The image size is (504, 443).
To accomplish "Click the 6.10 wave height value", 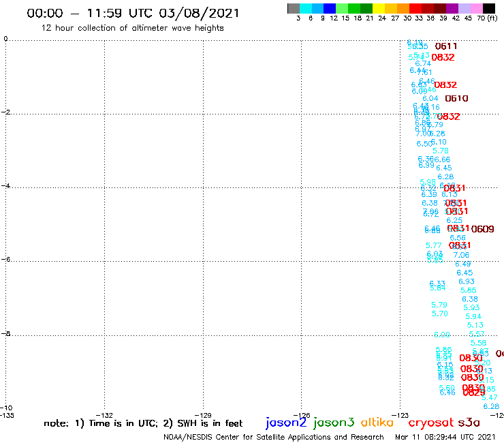I will [x=439, y=142].
